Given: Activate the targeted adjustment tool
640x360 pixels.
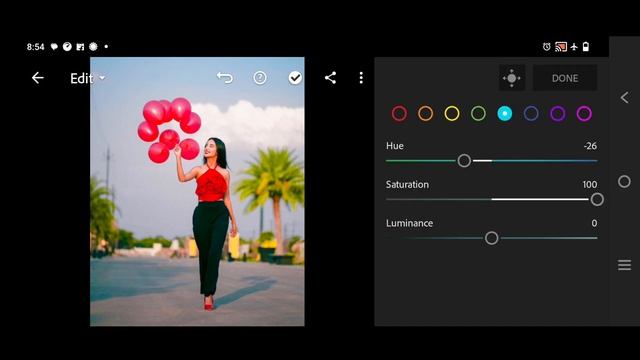Looking at the screenshot, I should 511,78.
